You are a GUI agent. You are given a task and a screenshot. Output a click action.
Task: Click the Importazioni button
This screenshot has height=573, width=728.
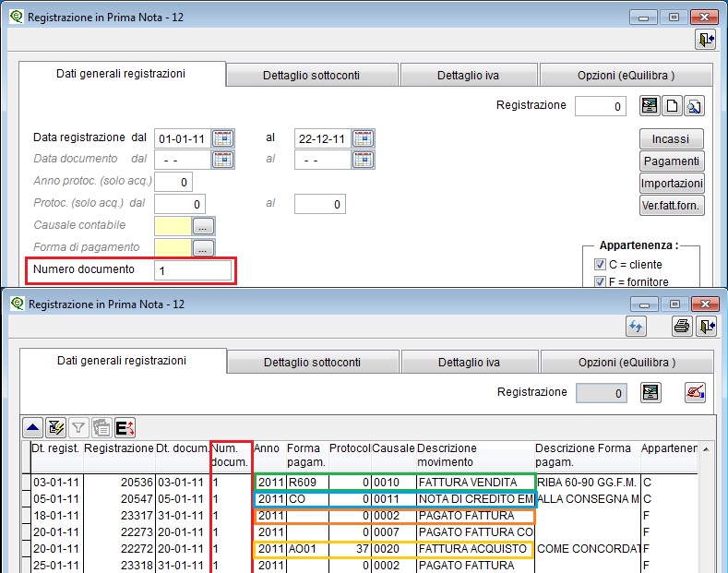coord(672,184)
